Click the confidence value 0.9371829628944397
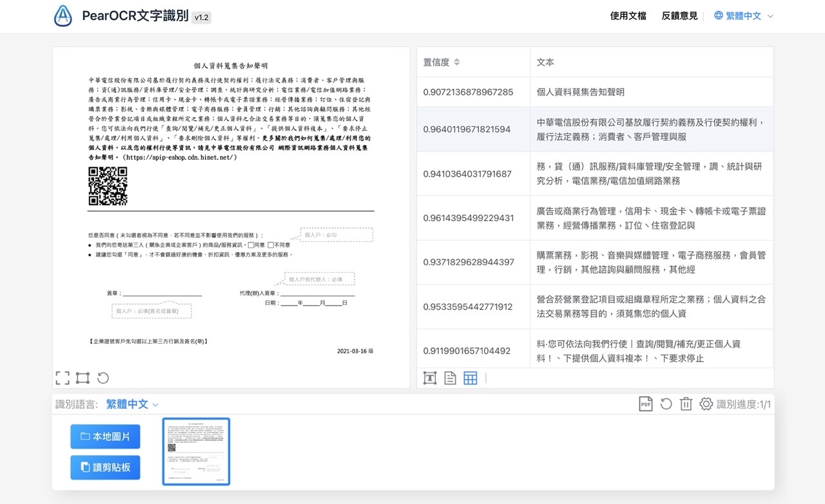The height and width of the screenshot is (504, 825). 469,262
